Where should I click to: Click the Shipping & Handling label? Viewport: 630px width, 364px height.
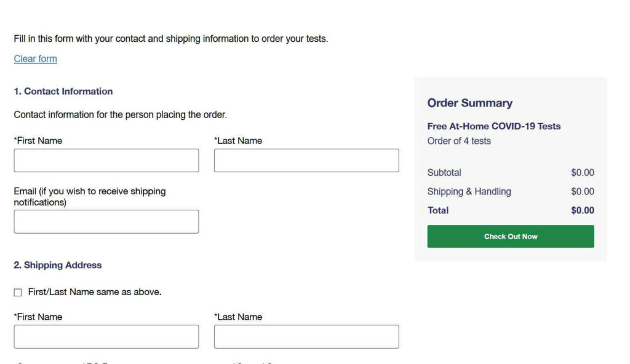469,192
